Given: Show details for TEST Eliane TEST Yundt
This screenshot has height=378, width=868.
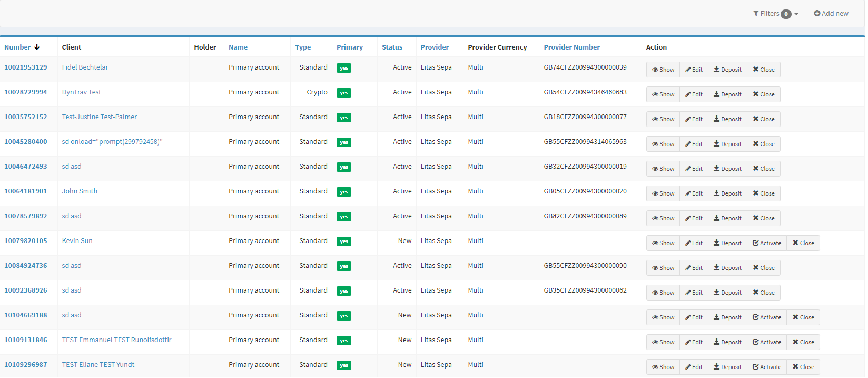Looking at the screenshot, I should [663, 367].
